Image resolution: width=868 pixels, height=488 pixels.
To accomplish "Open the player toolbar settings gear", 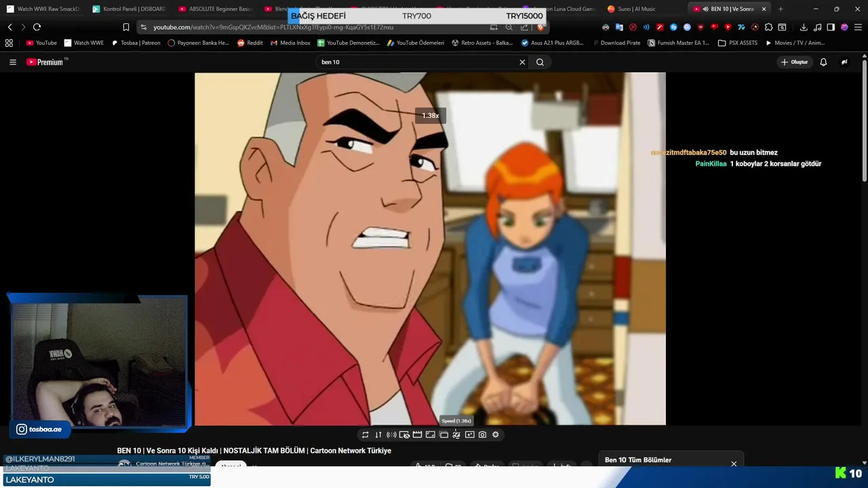I will [495, 434].
